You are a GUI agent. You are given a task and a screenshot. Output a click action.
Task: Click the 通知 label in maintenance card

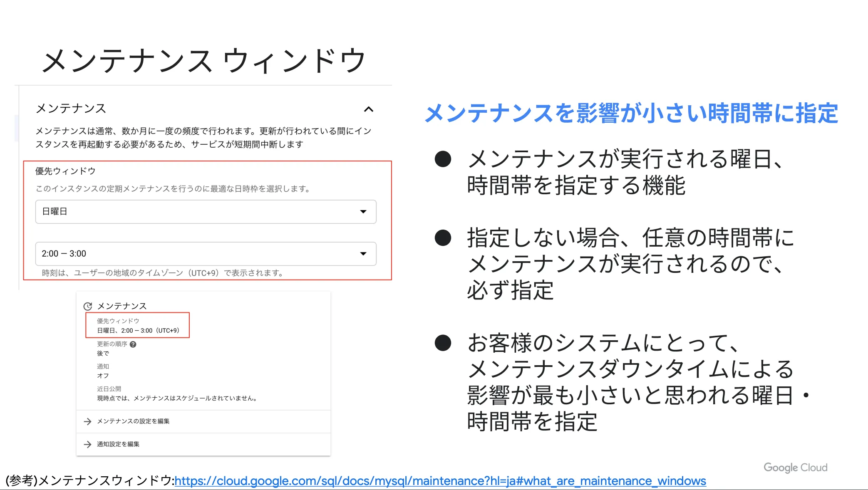pyautogui.click(x=103, y=366)
